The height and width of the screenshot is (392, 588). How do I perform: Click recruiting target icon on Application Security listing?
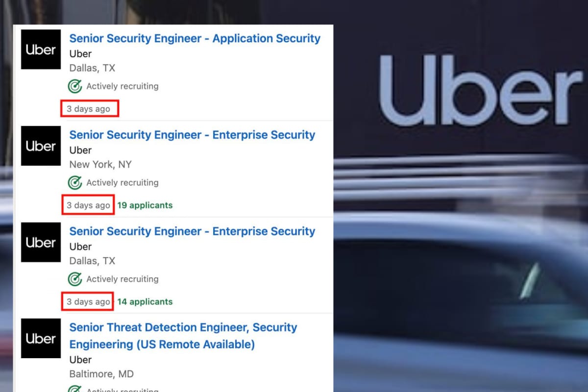tap(74, 86)
